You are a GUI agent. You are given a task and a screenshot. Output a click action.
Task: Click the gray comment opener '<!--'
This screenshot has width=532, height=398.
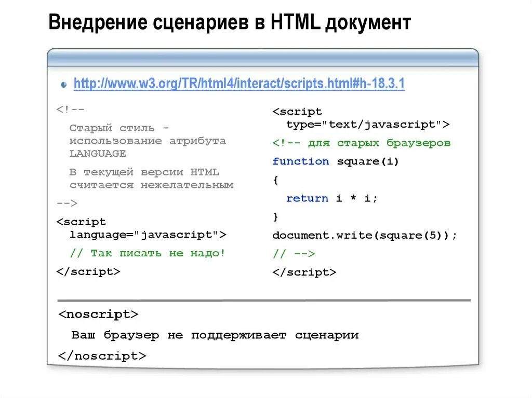(x=70, y=109)
